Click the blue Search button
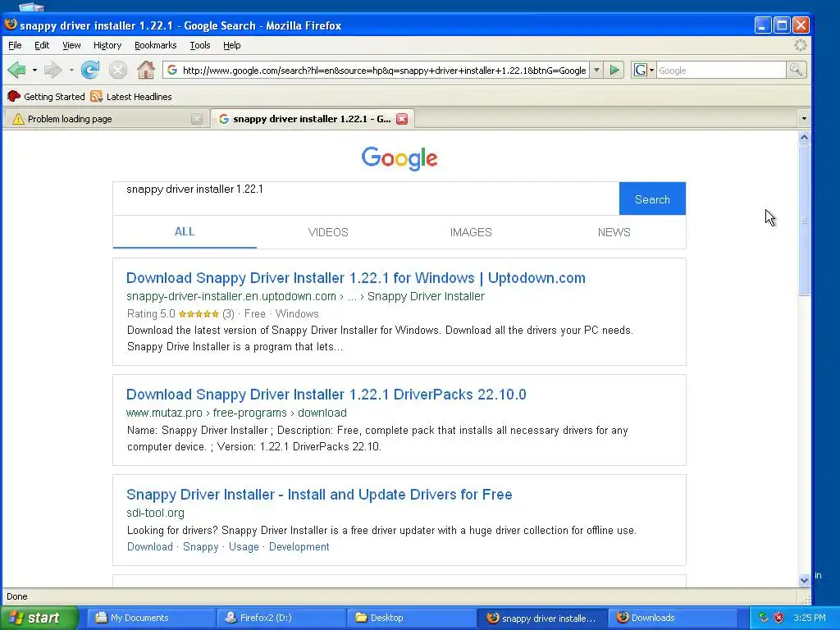The height and width of the screenshot is (630, 840). (652, 199)
